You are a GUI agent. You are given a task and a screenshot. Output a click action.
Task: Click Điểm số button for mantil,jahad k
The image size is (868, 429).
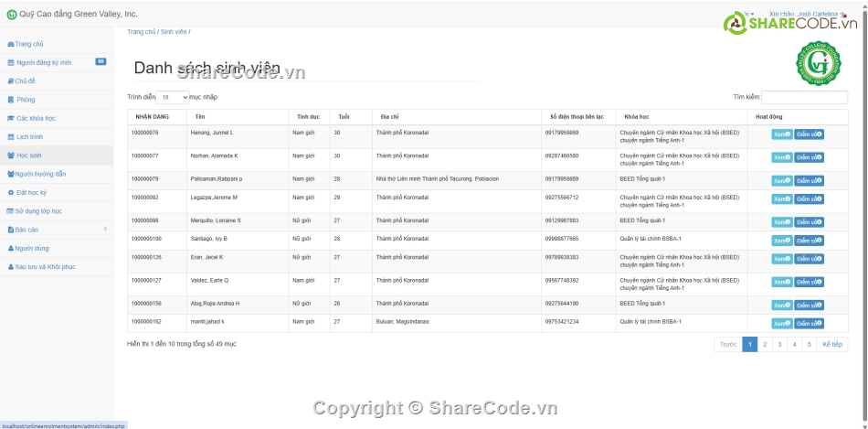(809, 324)
